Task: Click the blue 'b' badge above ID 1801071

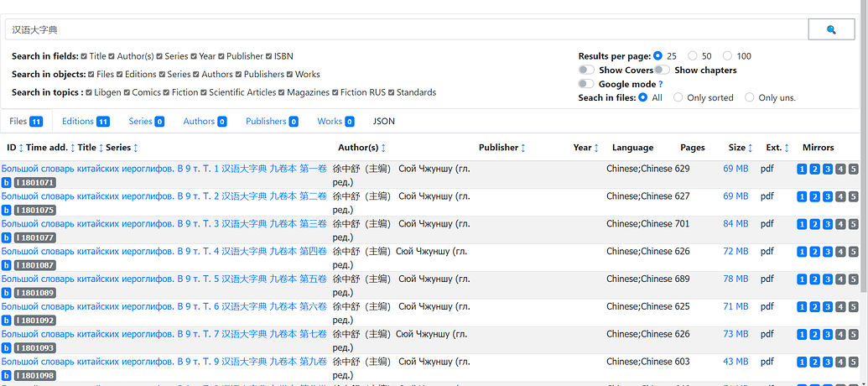Action: pyautogui.click(x=7, y=183)
